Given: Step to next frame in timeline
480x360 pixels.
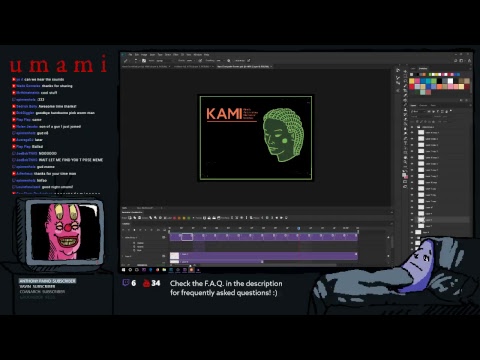Looking at the screenshot, I should tap(140, 230).
